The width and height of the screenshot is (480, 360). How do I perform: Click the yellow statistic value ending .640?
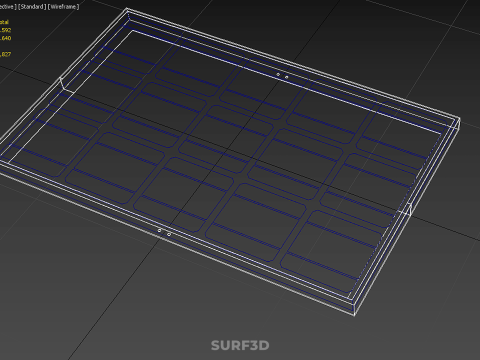point(5,38)
